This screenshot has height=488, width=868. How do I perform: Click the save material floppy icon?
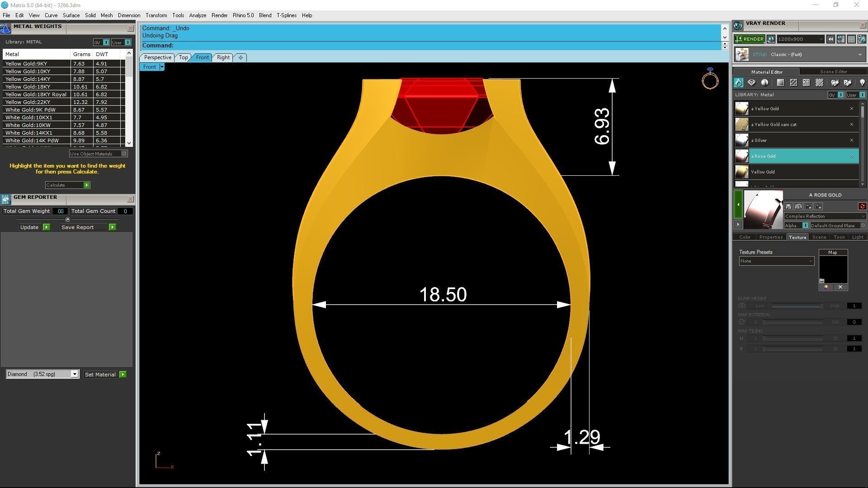pyautogui.click(x=788, y=206)
